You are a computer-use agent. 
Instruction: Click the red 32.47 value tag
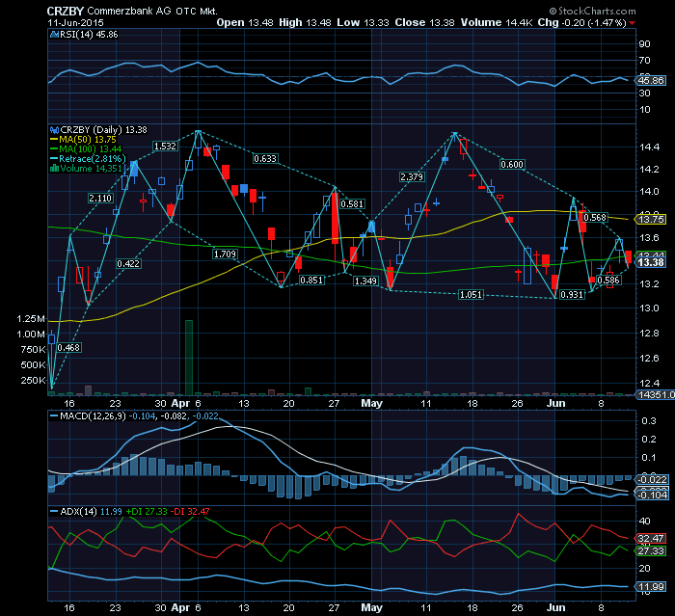[651, 539]
